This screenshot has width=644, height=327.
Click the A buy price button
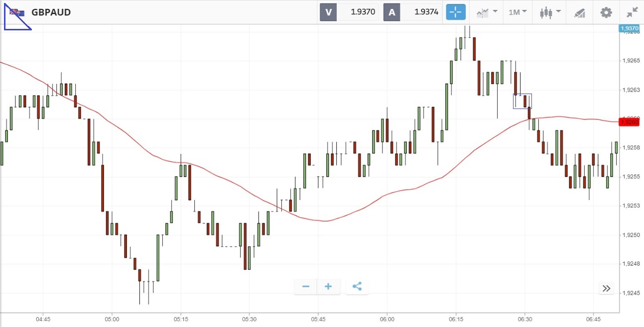[392, 12]
